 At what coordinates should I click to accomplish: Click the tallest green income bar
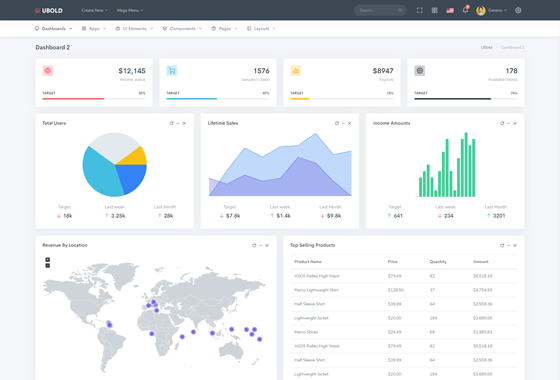(x=466, y=165)
